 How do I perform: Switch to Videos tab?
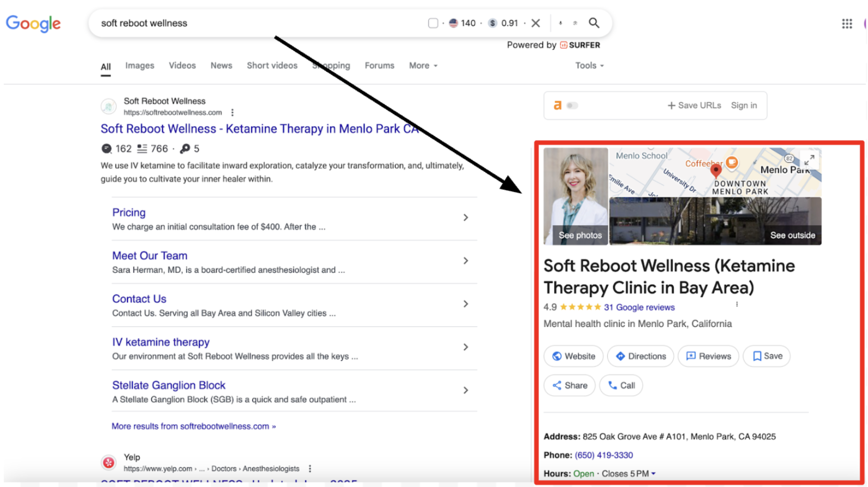[x=182, y=66]
